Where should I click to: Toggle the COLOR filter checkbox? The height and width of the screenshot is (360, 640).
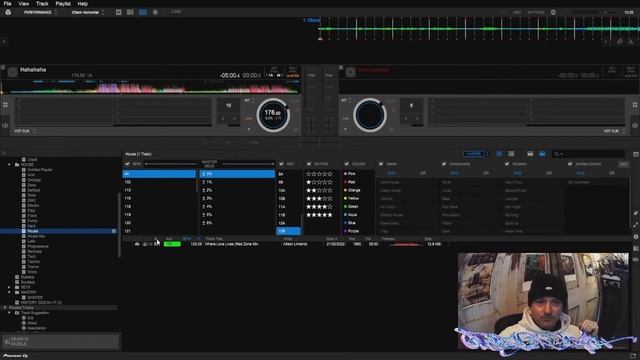point(347,164)
